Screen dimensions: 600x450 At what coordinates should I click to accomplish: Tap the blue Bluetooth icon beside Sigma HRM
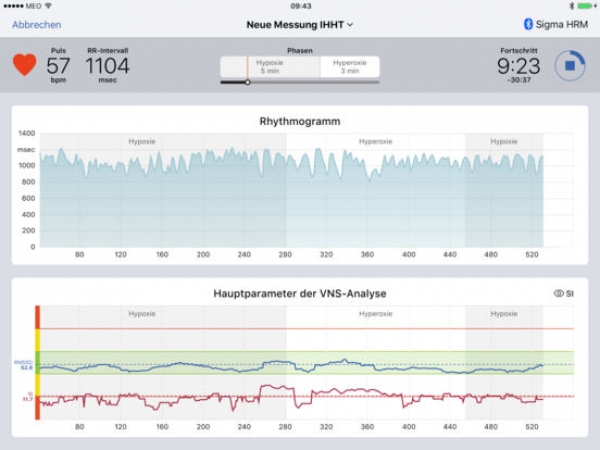(528, 24)
